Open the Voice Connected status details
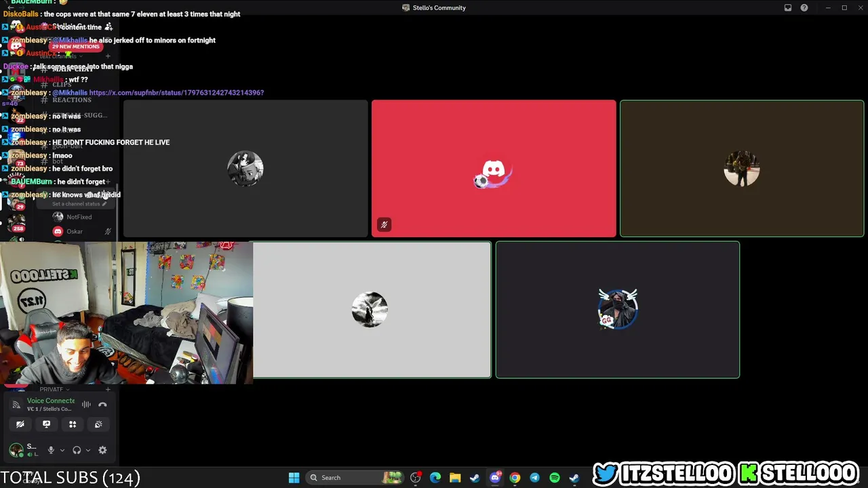 click(51, 401)
